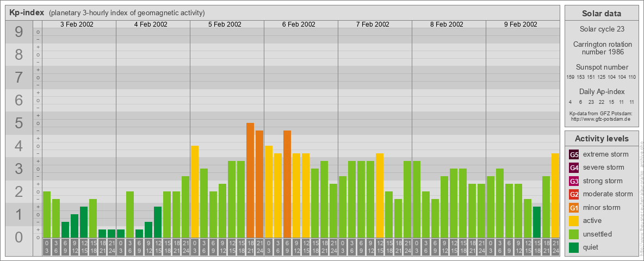Click the 5 Feb 2002 date header

tap(225, 24)
